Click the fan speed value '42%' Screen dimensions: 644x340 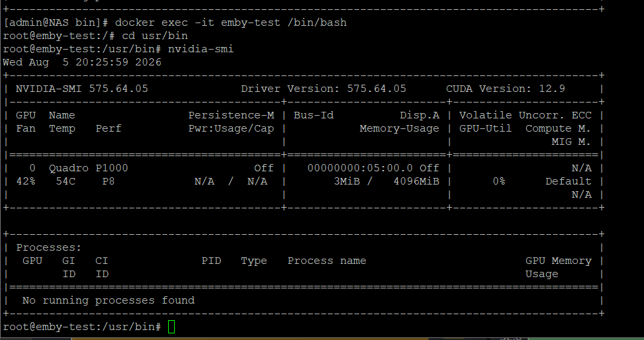25,181
